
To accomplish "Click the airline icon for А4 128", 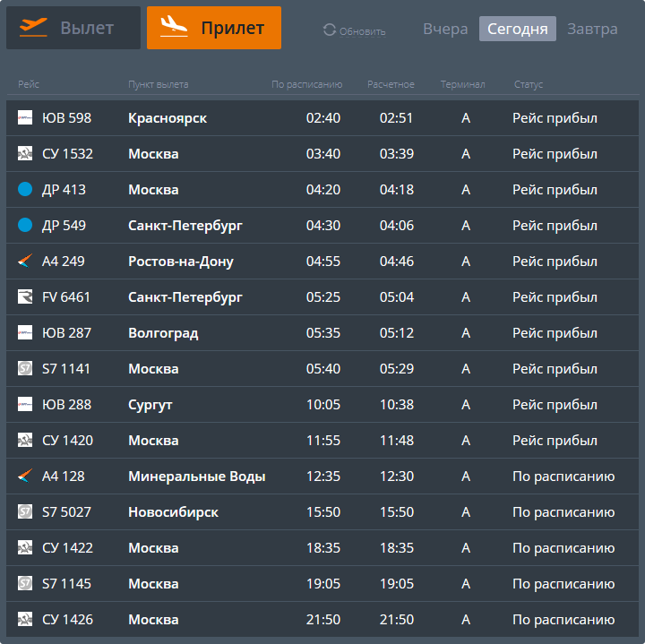I will pyautogui.click(x=25, y=477).
